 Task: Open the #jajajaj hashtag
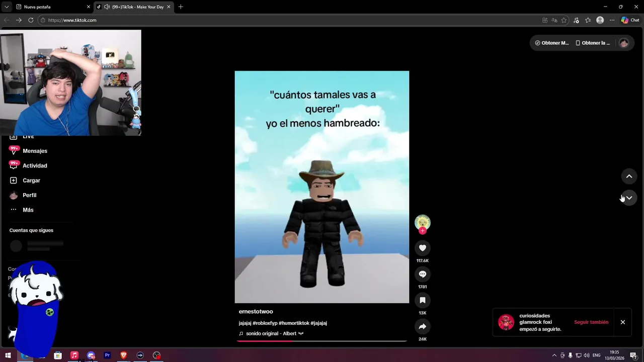tap(318, 323)
